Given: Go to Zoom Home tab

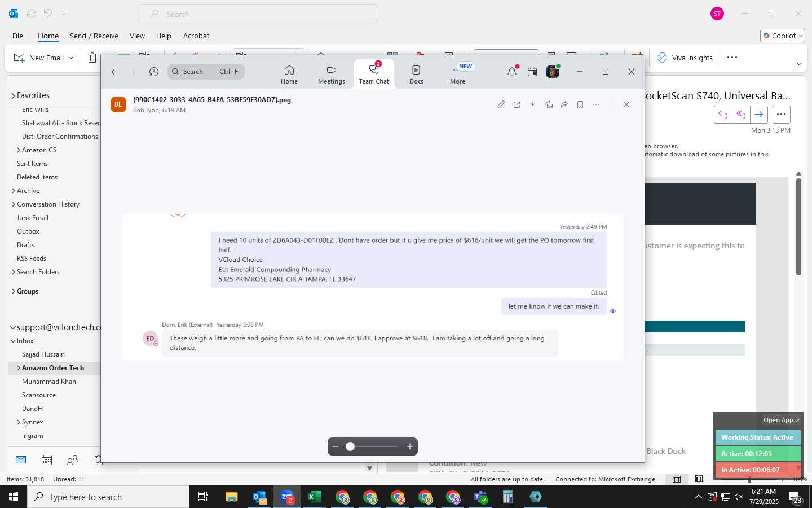Looking at the screenshot, I should click(289, 75).
